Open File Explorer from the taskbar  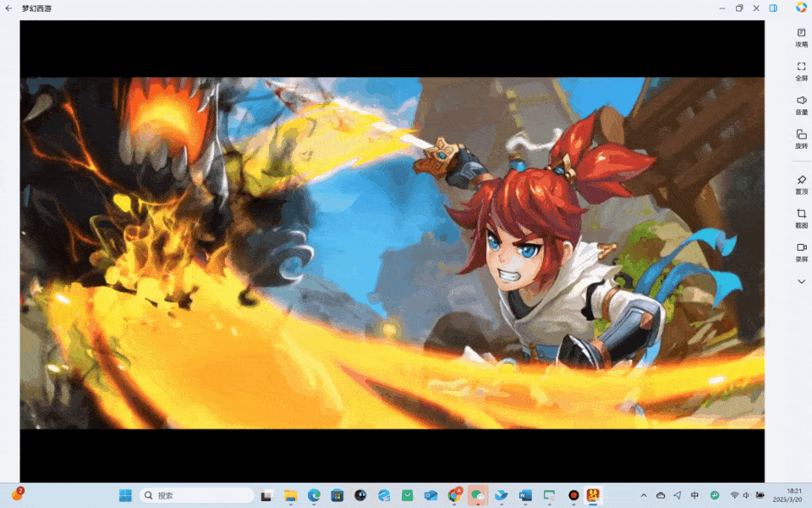[290, 495]
